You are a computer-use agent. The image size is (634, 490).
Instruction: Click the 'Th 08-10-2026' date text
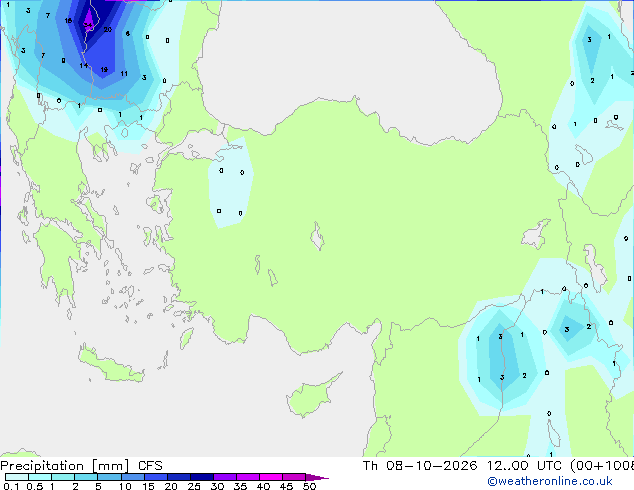[x=420, y=466]
